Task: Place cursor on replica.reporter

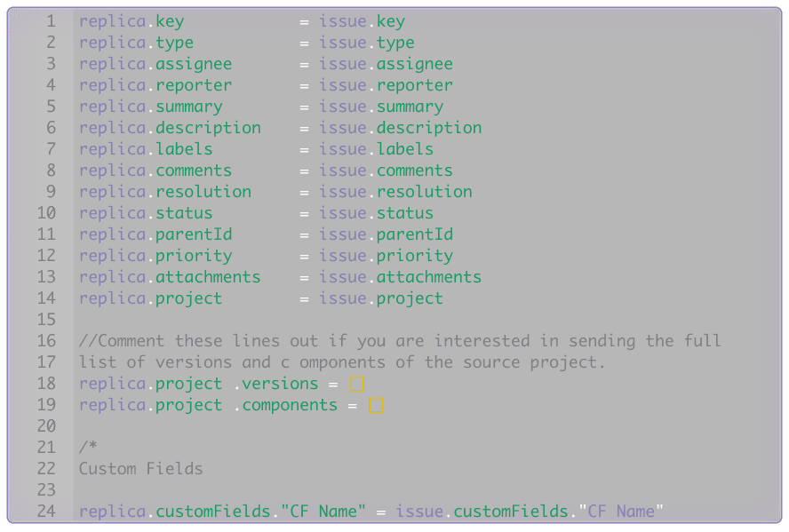Action: 155,85
